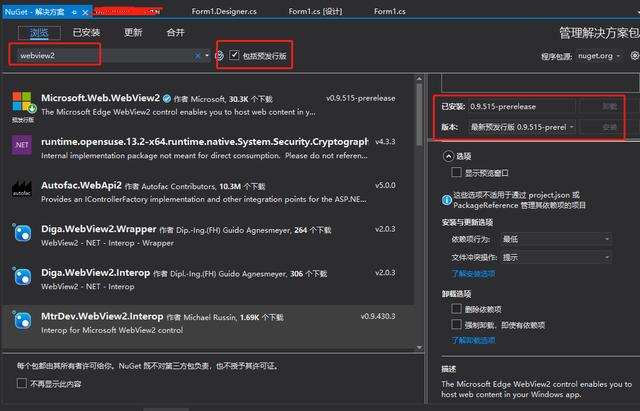Open the 文件冲突操作 dropdown
This screenshot has width=640, height=411.
tap(556, 257)
